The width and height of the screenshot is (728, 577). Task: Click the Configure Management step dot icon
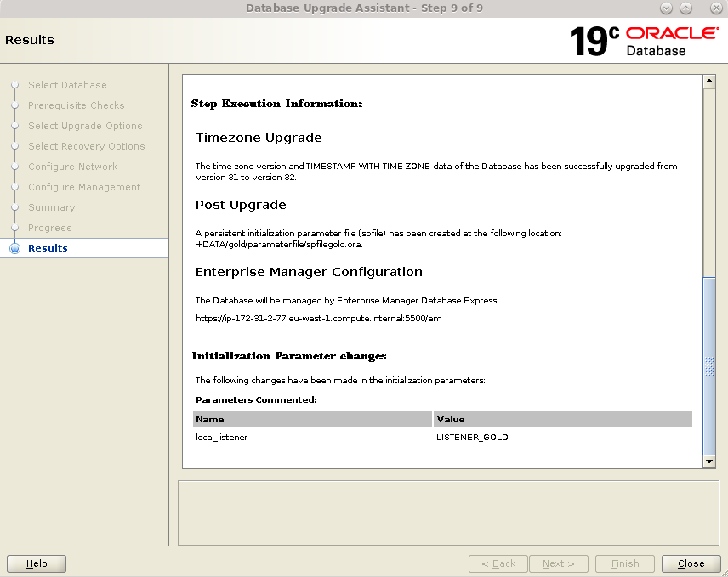point(14,187)
